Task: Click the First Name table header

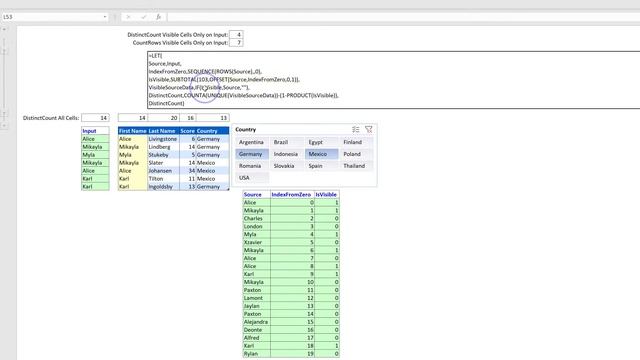Action: pyautogui.click(x=133, y=131)
